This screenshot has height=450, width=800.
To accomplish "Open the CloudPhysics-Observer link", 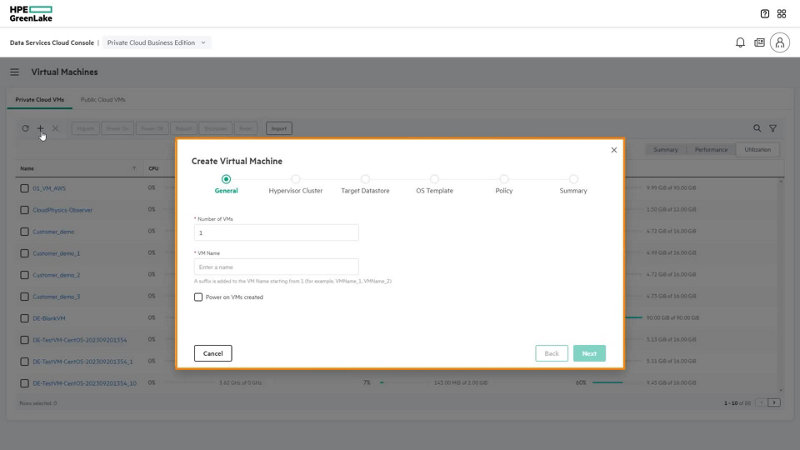I will pyautogui.click(x=62, y=210).
